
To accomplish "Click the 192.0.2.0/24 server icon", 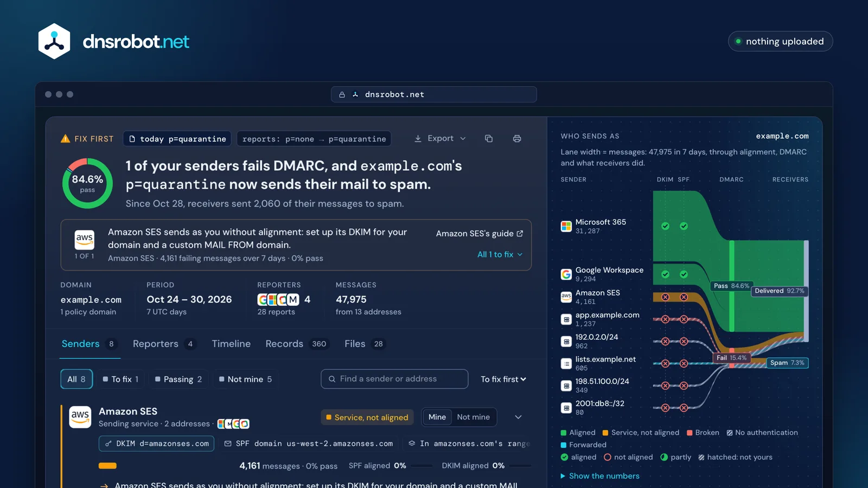I will pyautogui.click(x=566, y=342).
